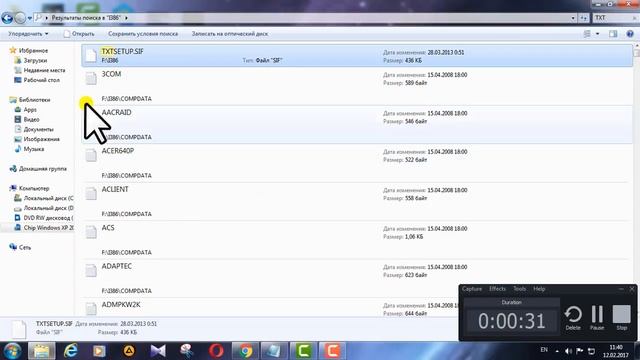This screenshot has height=360, width=640.
Task: Click the ACS file icon
Action: 91,231
